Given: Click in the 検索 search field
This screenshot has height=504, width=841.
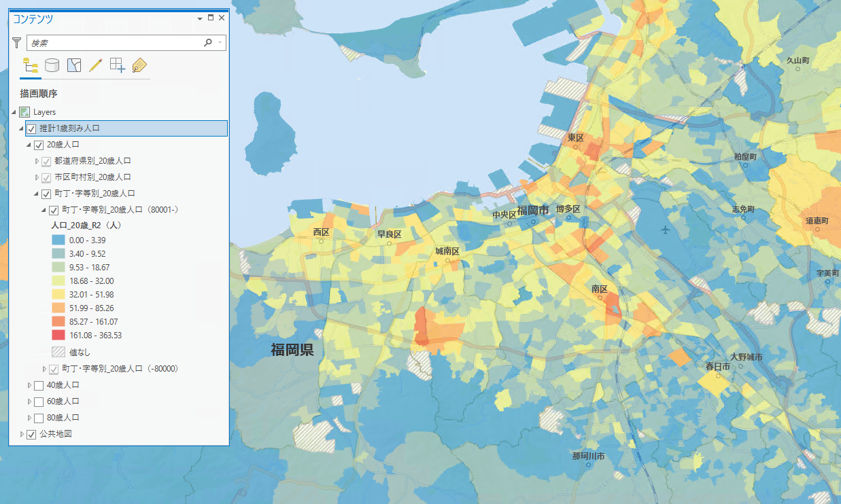Looking at the screenshot, I should 116,43.
